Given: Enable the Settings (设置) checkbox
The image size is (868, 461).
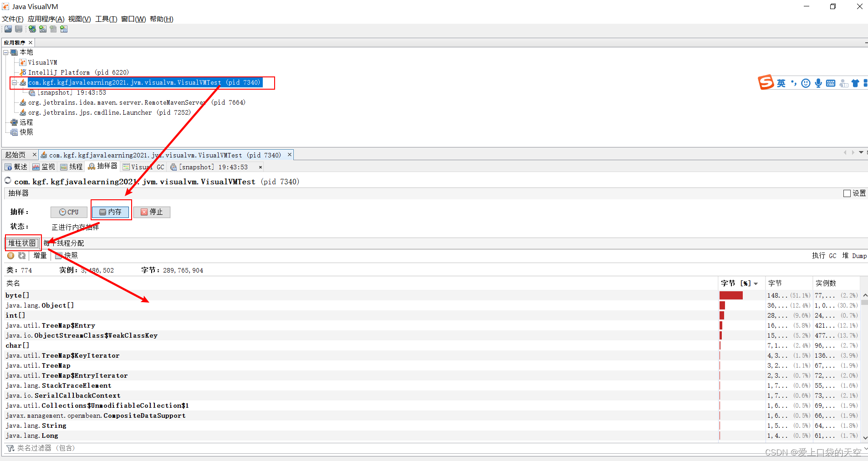Looking at the screenshot, I should pyautogui.click(x=847, y=193).
